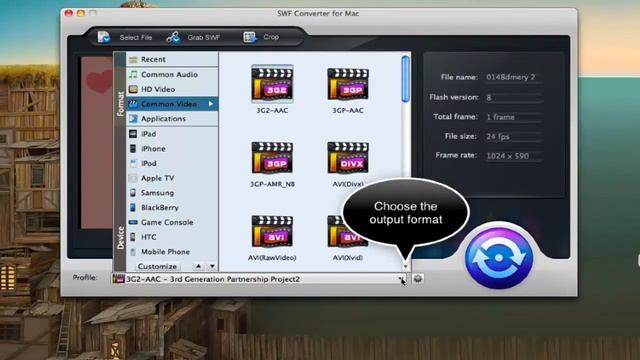The image size is (640, 360).
Task: Open the Recent category
Action: tap(172, 60)
